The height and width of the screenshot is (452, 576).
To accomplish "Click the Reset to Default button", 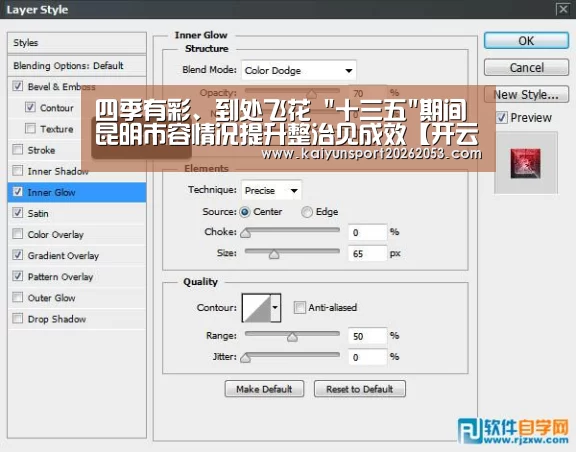I will [x=360, y=389].
